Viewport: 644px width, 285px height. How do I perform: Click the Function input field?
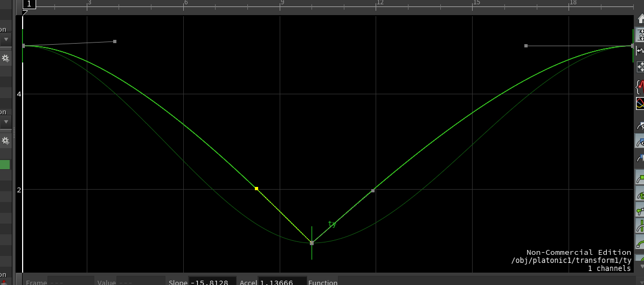485,281
